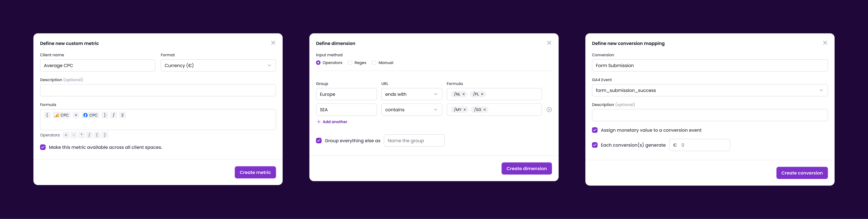Uncheck make metric available across all client spaces

(42, 147)
